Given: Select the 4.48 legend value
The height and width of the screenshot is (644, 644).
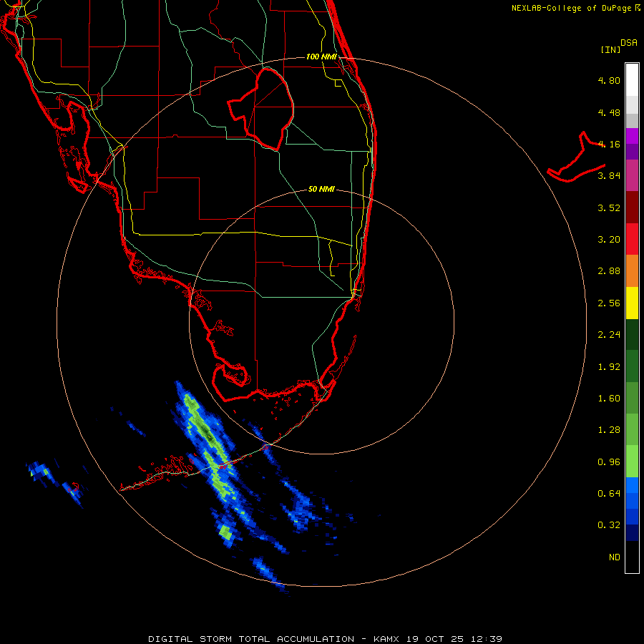Looking at the screenshot, I should click(609, 112).
